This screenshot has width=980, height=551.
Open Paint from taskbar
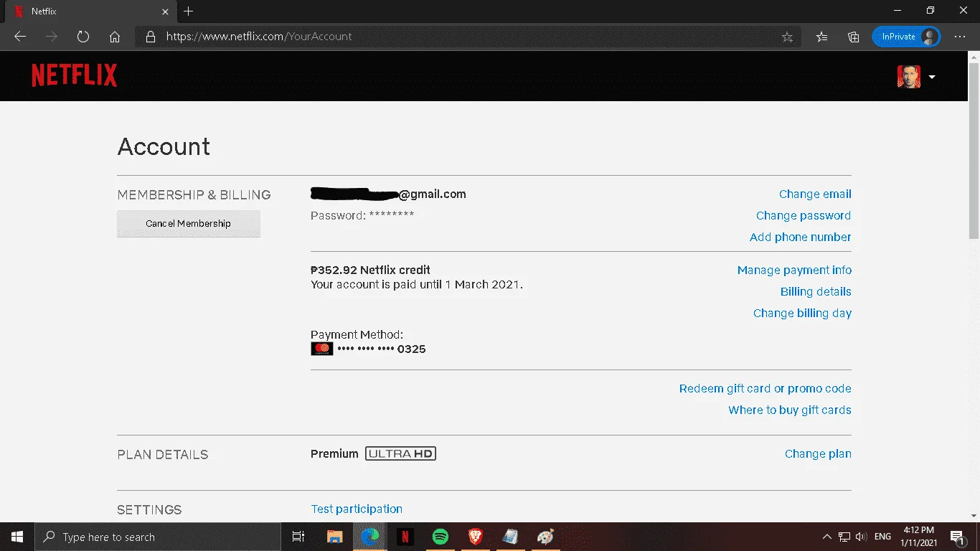(545, 537)
